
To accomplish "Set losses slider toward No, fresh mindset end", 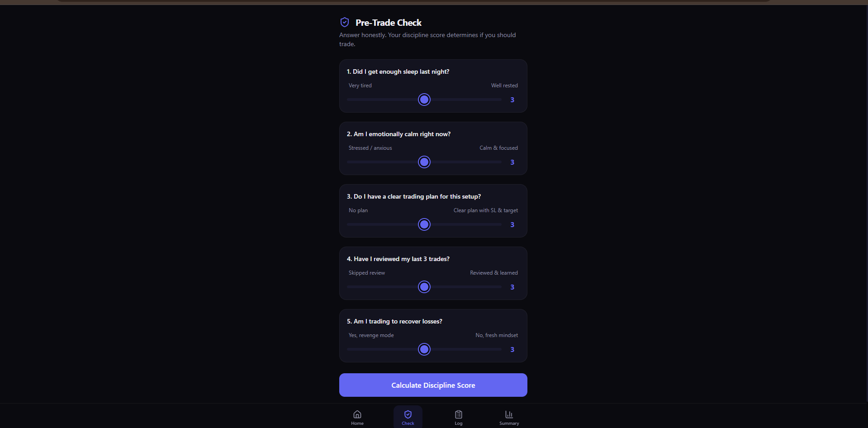I will coord(495,349).
